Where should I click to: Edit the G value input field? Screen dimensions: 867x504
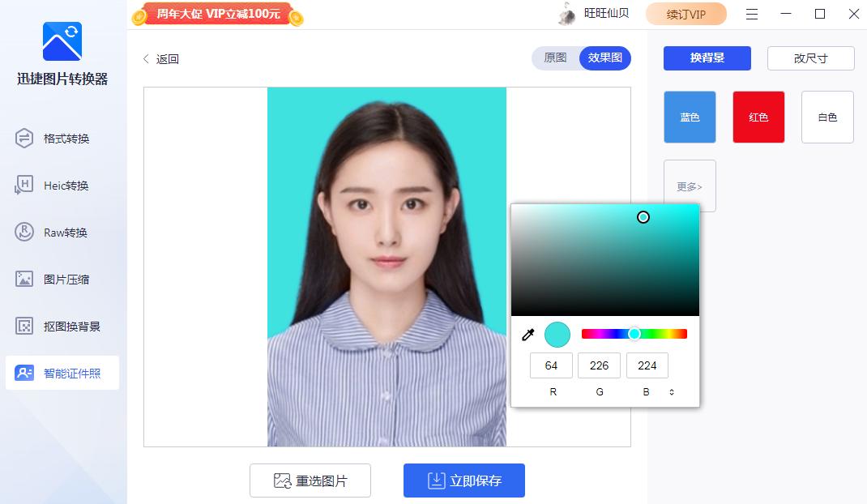click(x=599, y=365)
